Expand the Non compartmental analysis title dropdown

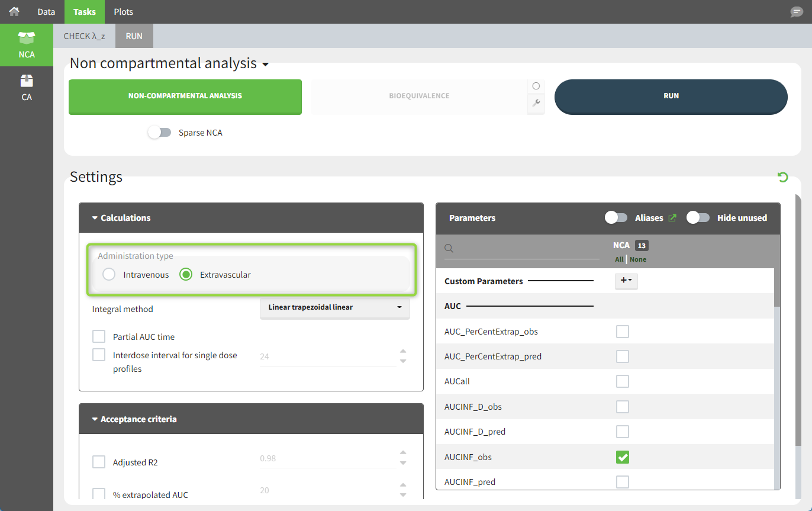pyautogui.click(x=265, y=64)
